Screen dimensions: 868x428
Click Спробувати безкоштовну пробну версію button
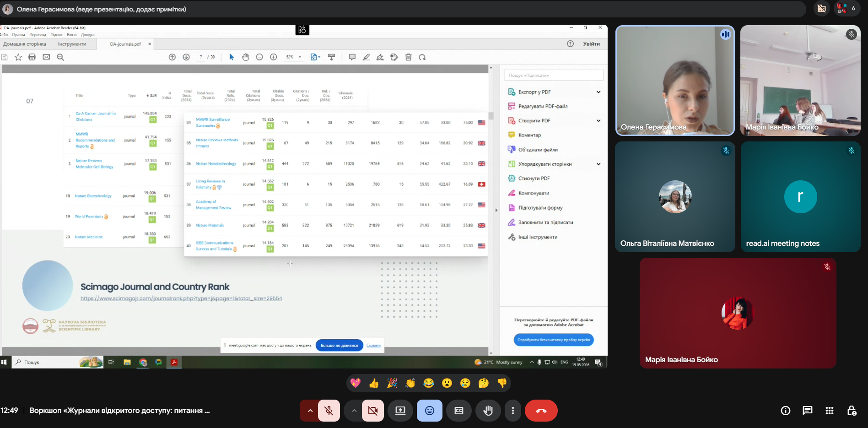[x=554, y=340]
